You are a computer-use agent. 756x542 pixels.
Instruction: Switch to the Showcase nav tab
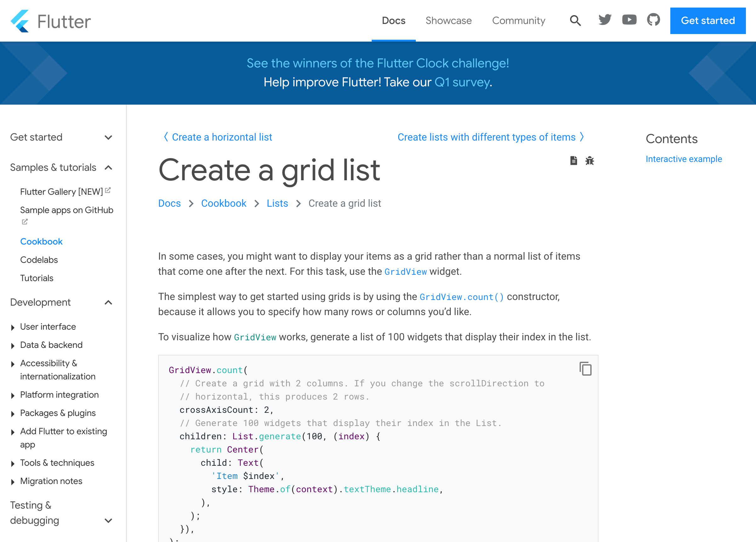point(448,21)
